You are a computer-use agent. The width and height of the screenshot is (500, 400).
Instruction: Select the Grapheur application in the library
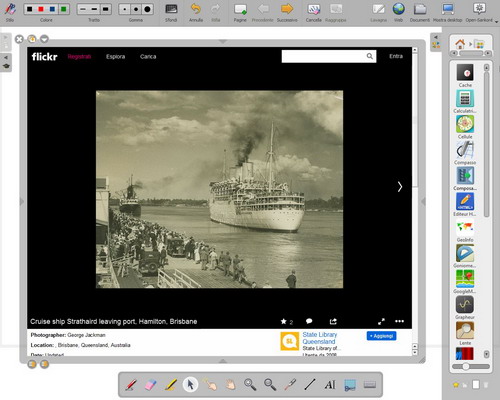click(465, 305)
